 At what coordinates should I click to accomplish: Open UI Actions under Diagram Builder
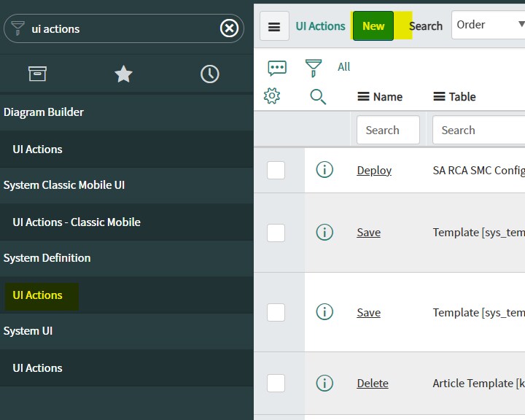coord(37,149)
